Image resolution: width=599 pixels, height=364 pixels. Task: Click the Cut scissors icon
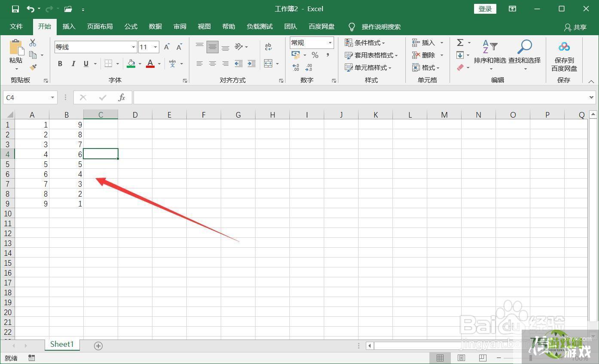33,42
